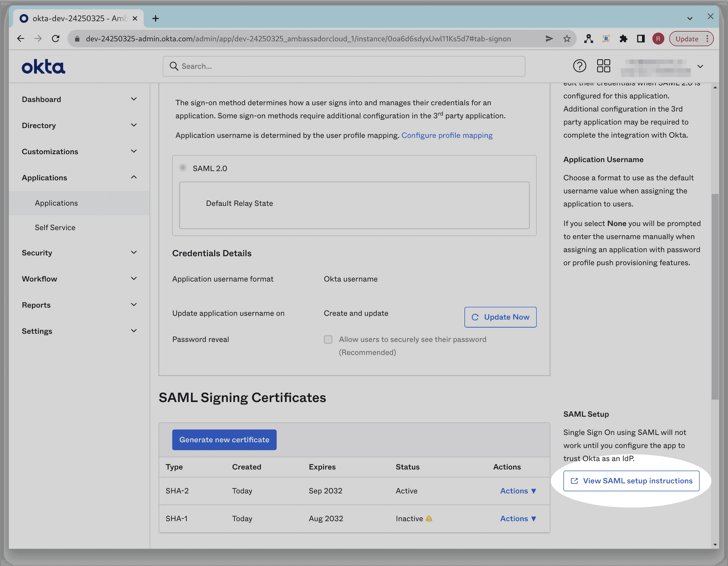The height and width of the screenshot is (566, 728).
Task: Click the Update Now button
Action: pyautogui.click(x=500, y=317)
